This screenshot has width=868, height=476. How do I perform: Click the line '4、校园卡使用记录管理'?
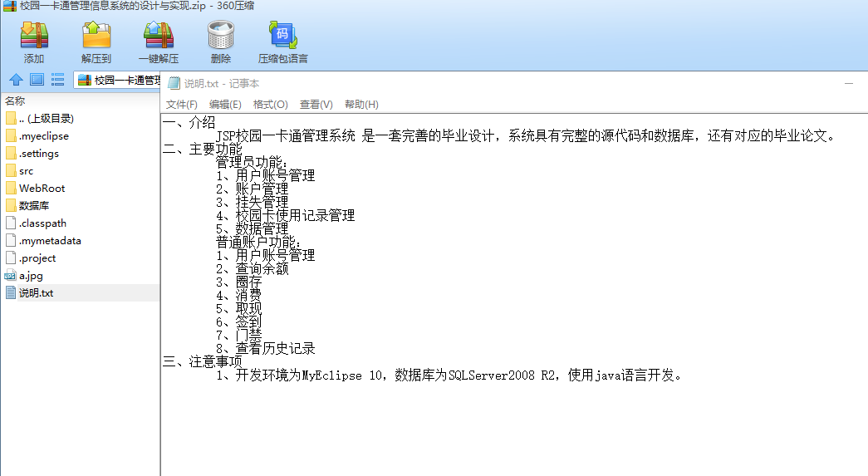click(x=285, y=215)
